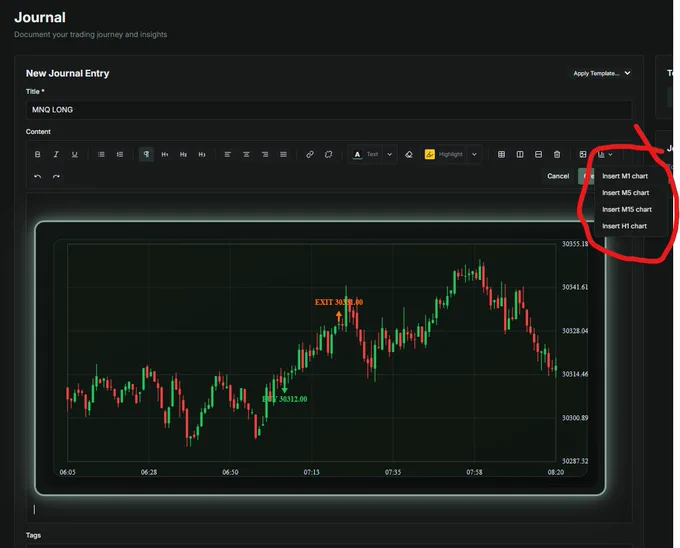Justify the text

tap(284, 154)
